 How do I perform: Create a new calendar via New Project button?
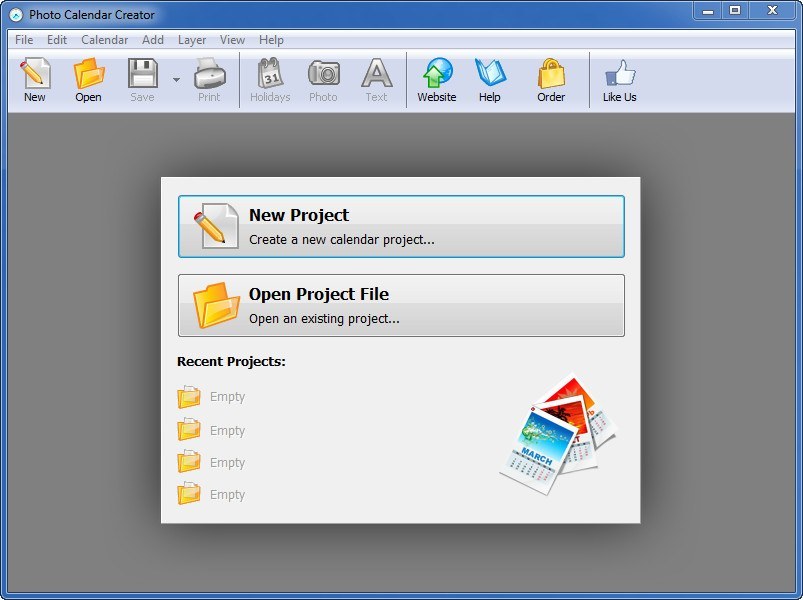(x=402, y=226)
